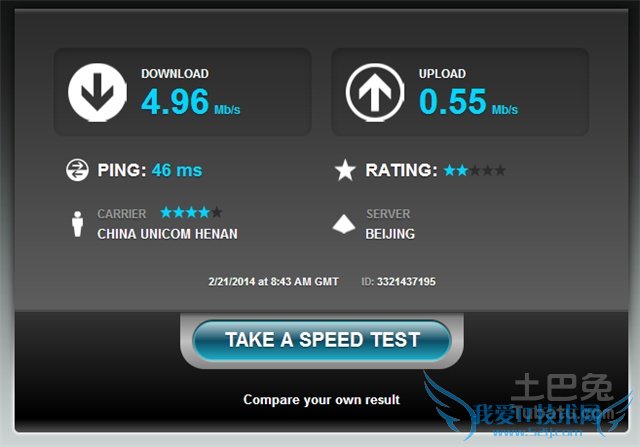This screenshot has height=447, width=640.
Task: Click the Beijing server name
Action: click(x=390, y=234)
